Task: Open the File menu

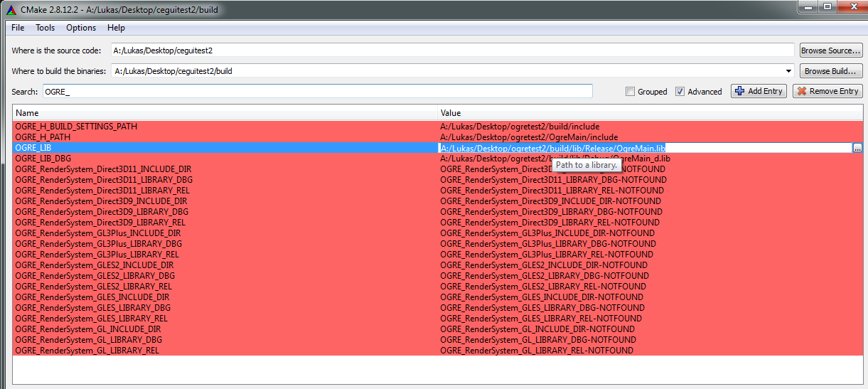Action: [x=18, y=28]
